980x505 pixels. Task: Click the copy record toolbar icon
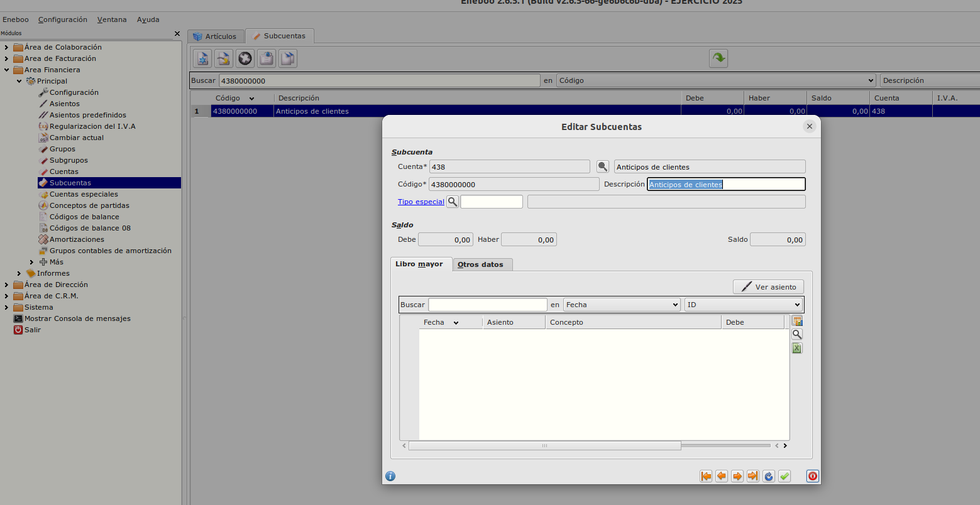[x=288, y=58]
